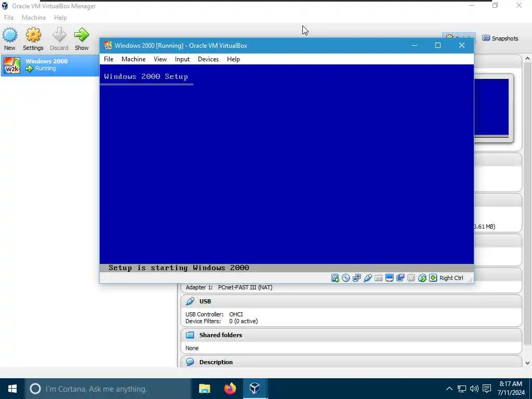Click the Discard toolbar icon

tap(59, 38)
